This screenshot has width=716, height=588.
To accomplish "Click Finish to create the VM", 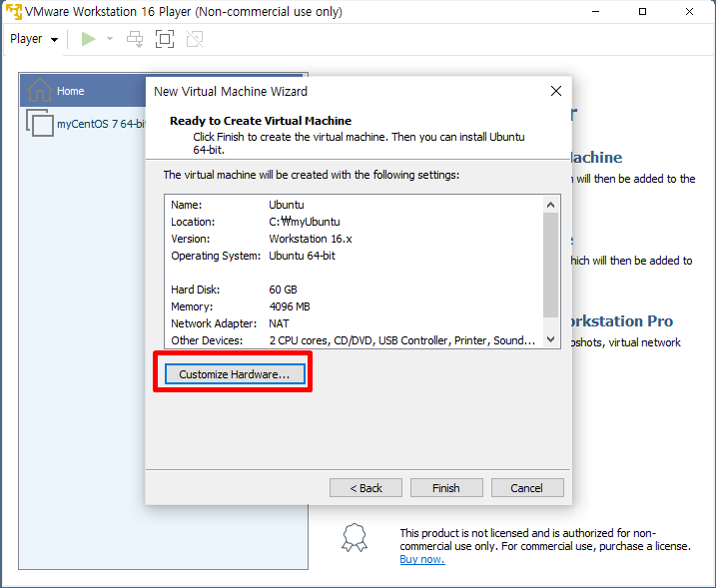I will [x=446, y=488].
